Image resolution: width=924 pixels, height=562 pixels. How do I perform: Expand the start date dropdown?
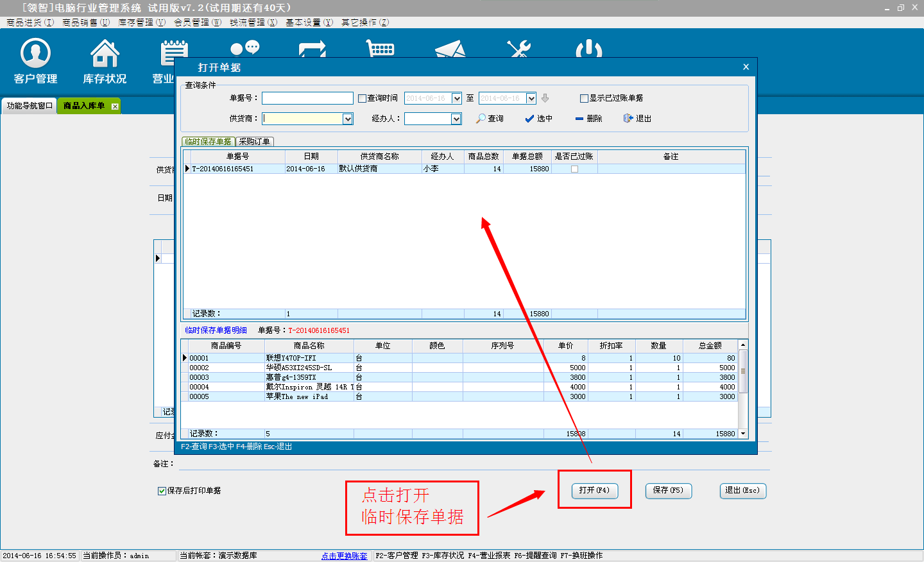[456, 98]
